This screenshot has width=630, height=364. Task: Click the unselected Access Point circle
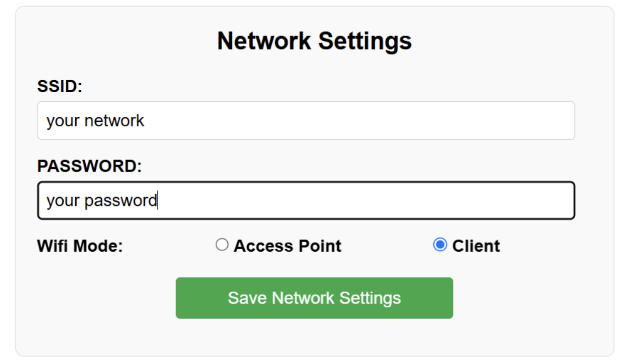click(x=223, y=245)
